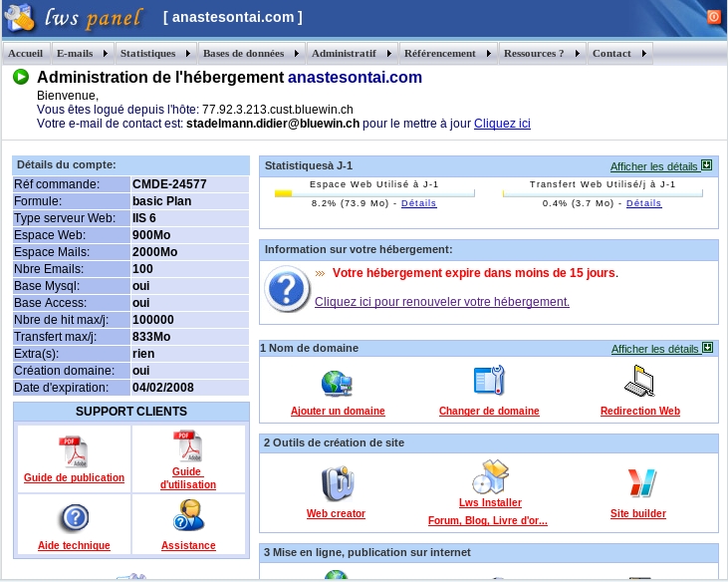Click the Assistance headset person icon
The image size is (728, 582).
coord(188,515)
